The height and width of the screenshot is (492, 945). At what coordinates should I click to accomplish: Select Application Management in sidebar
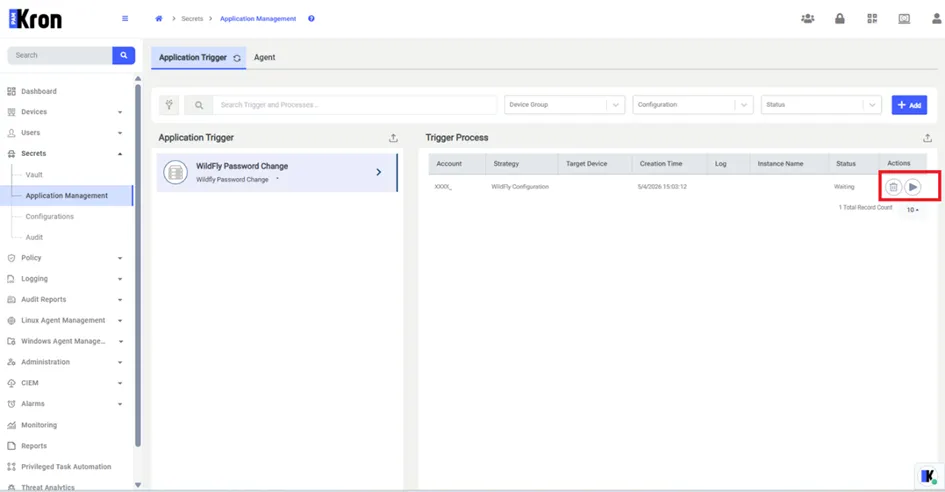(66, 196)
